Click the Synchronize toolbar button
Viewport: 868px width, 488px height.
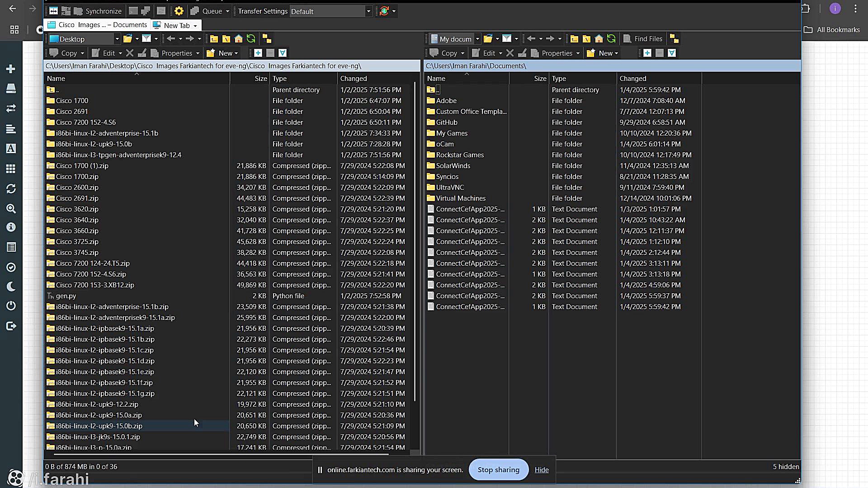click(98, 11)
